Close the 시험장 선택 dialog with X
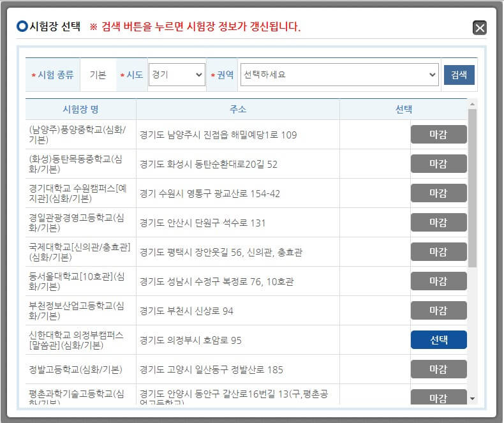Screen dimensions: 504x423 [479, 27]
